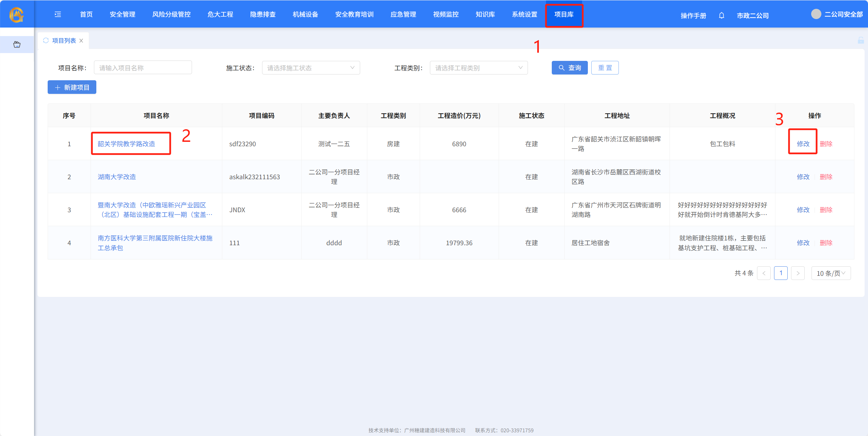This screenshot has height=436, width=868.
Task: Click 删除 for 南方医科大学 project row
Action: (826, 243)
